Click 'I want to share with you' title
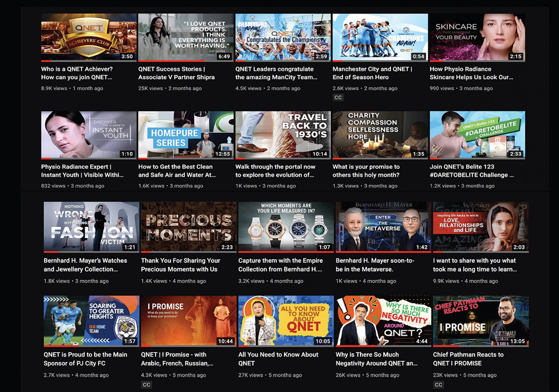The height and width of the screenshot is (392, 559). [x=475, y=265]
